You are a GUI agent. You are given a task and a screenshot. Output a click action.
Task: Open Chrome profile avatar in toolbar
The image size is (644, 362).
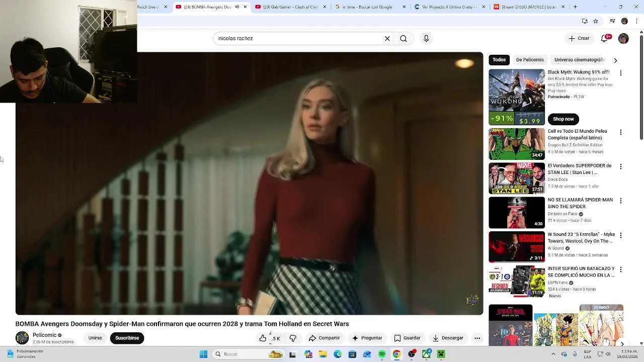point(624,21)
